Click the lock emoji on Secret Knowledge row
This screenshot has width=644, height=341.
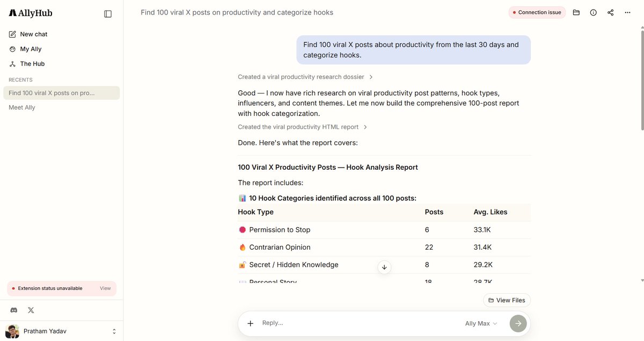(243, 265)
